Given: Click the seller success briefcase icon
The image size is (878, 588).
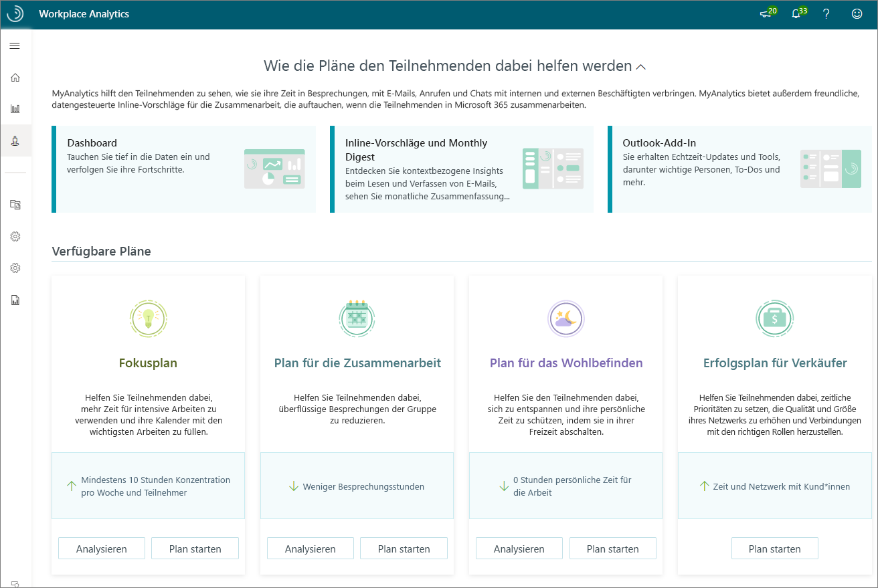Looking at the screenshot, I should coord(774,318).
